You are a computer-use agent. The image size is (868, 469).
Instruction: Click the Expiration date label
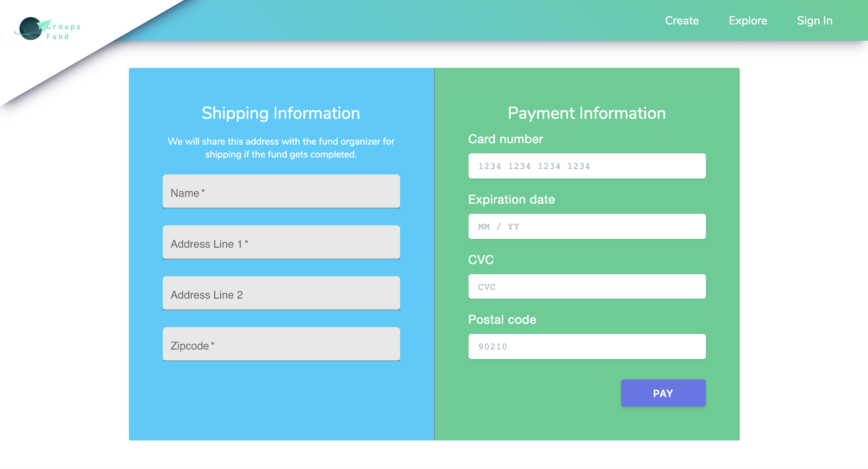coord(511,200)
